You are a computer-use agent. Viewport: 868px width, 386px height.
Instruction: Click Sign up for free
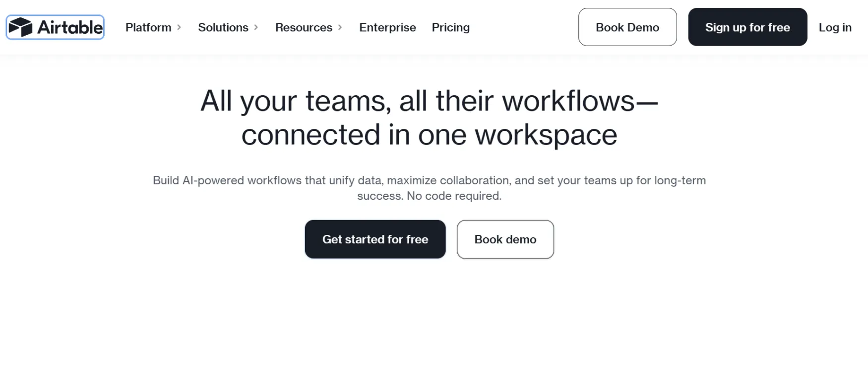point(747,27)
